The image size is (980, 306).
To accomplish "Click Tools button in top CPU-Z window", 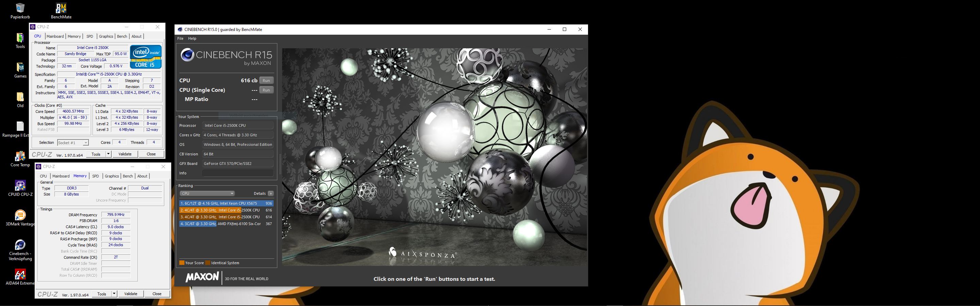I will 96,154.
